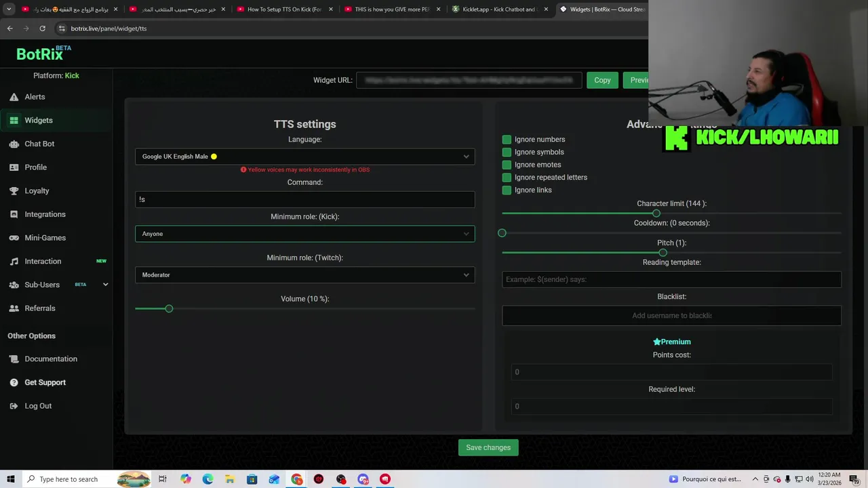Click the Command input field
The height and width of the screenshot is (488, 868).
tap(305, 199)
